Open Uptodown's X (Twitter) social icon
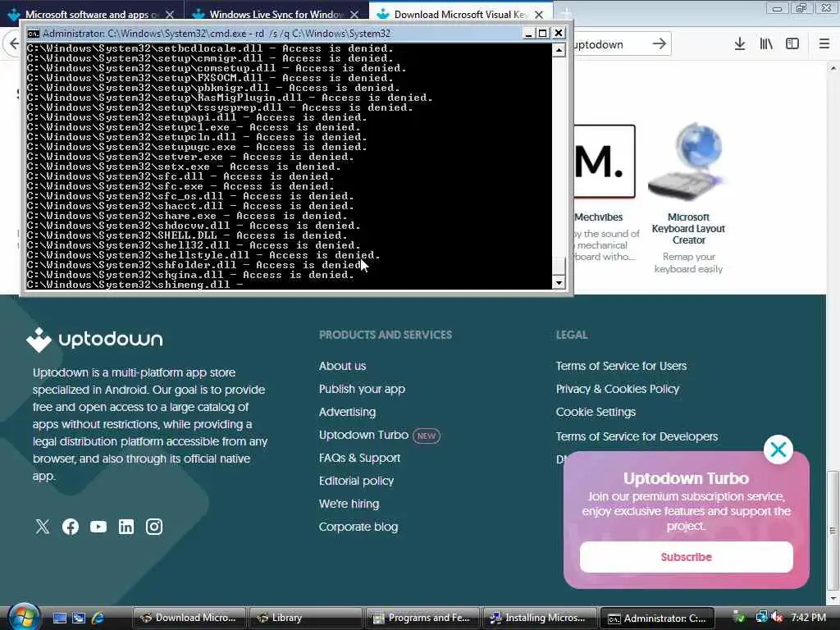Screen dimensions: 840x630 click(x=43, y=527)
